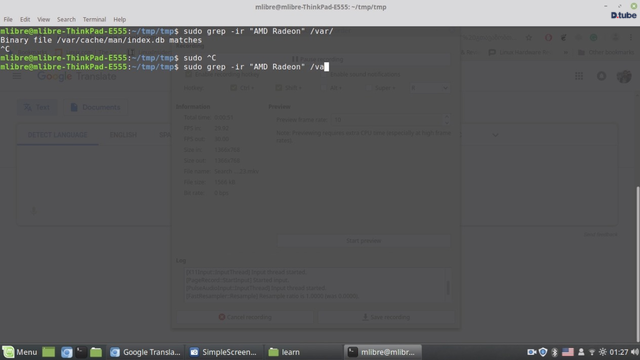Minimize the terminal window
The image size is (640, 360).
[606, 6]
